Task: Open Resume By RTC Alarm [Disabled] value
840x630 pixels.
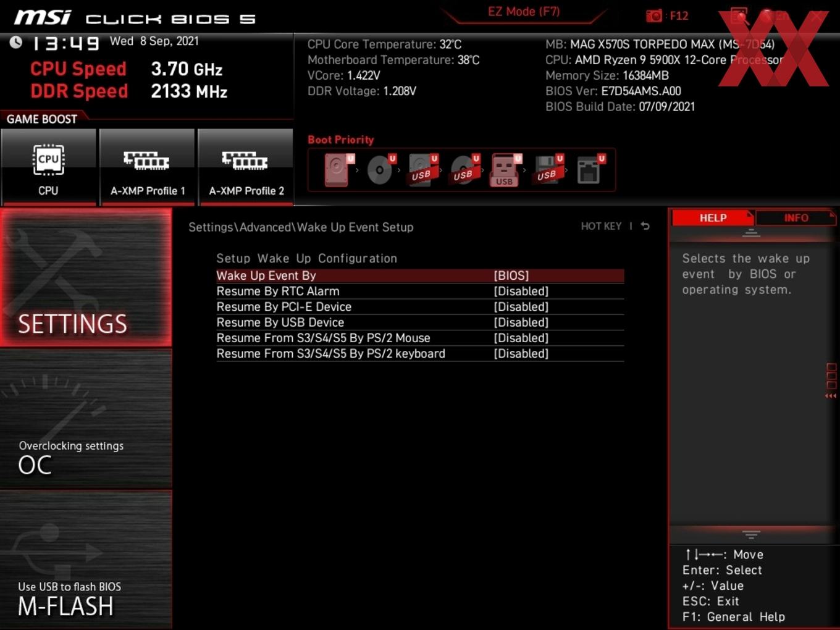Action: click(x=521, y=291)
